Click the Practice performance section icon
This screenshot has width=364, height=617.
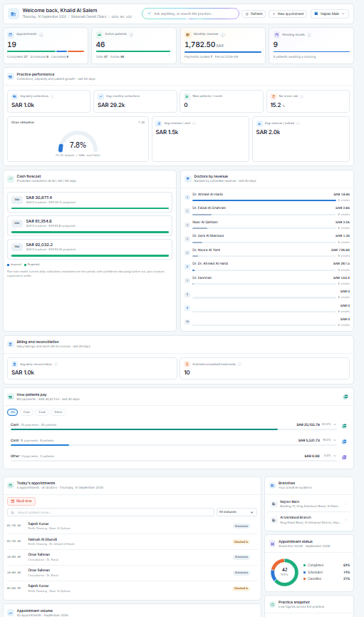pos(11,76)
